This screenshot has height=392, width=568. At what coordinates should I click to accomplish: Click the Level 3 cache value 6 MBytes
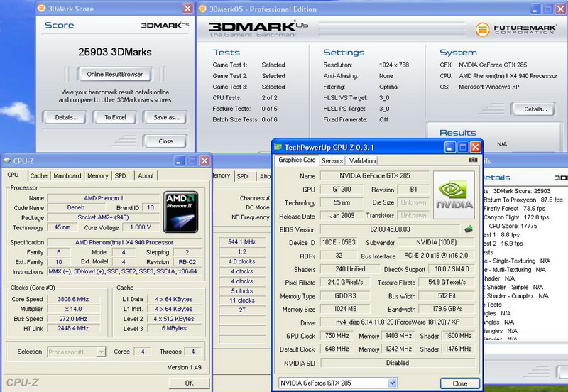pyautogui.click(x=174, y=328)
